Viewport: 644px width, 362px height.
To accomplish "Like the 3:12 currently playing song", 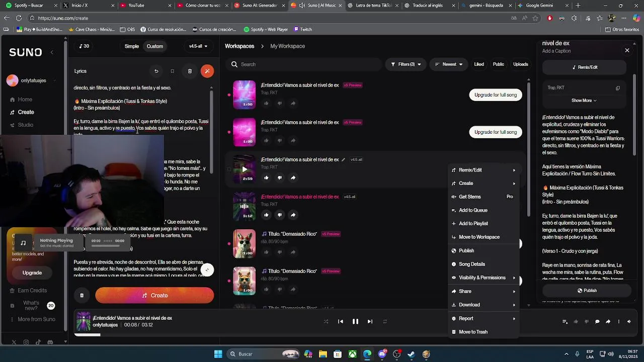I will [x=266, y=215].
